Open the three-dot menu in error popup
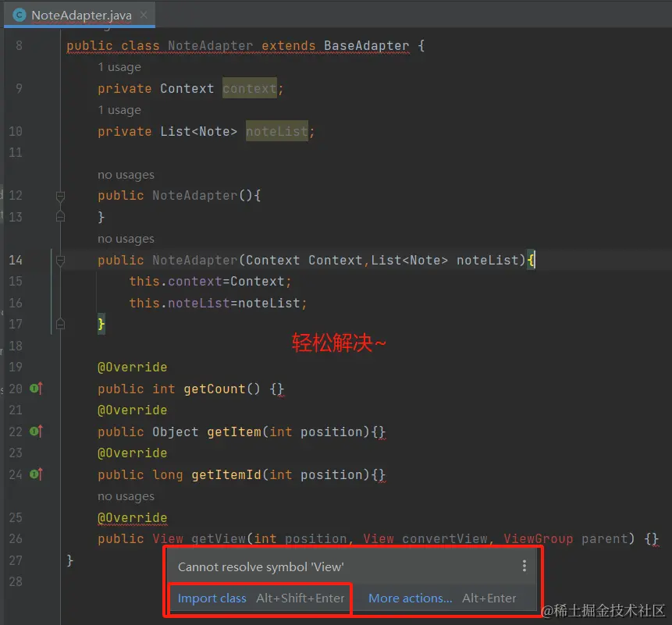 click(x=524, y=566)
